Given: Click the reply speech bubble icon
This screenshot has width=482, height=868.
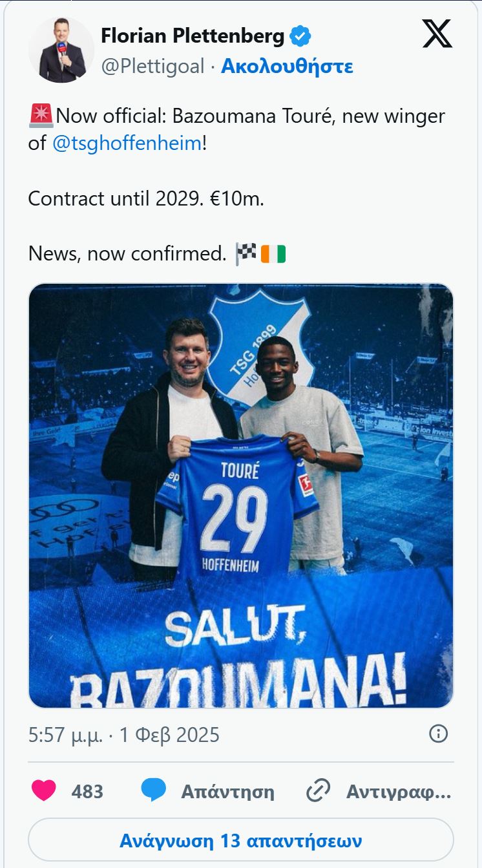Looking at the screenshot, I should pyautogui.click(x=154, y=791).
